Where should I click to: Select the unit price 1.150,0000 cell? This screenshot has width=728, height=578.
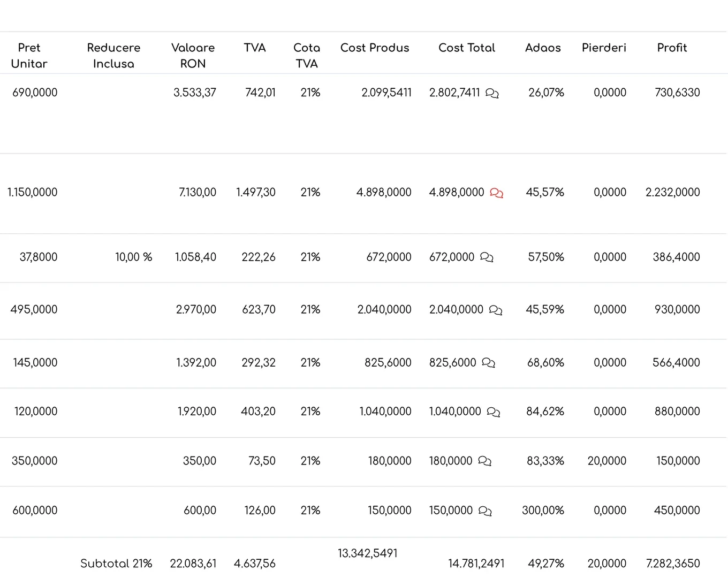32,192
